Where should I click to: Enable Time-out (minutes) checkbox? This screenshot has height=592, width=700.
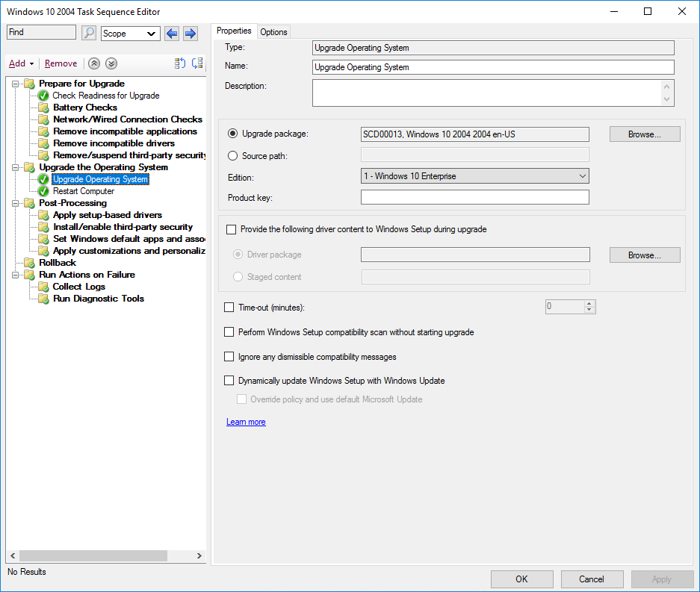[229, 308]
